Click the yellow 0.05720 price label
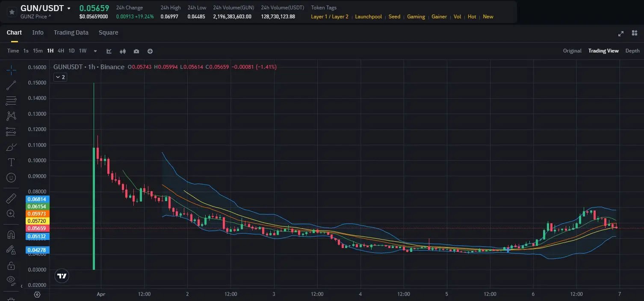The width and height of the screenshot is (644, 301). click(38, 221)
